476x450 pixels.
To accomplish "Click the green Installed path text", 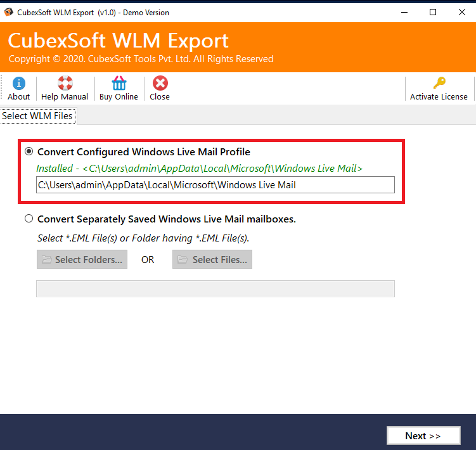I will coord(200,169).
